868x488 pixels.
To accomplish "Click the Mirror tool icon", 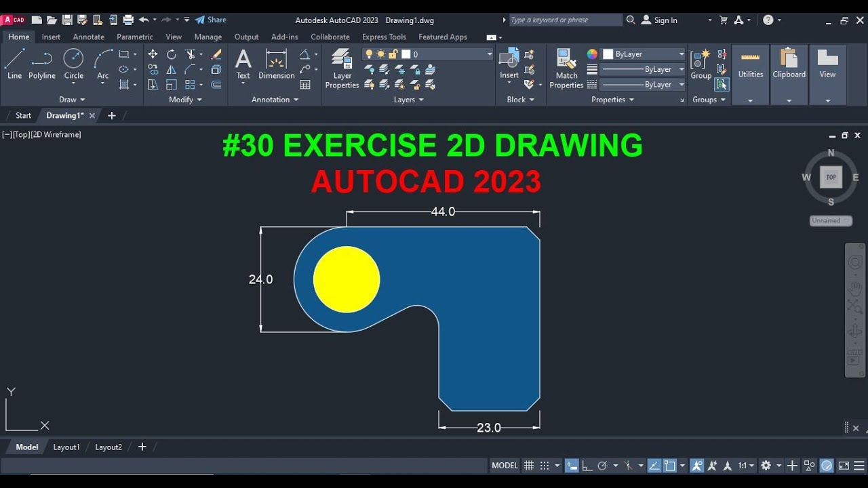I will pyautogui.click(x=172, y=69).
